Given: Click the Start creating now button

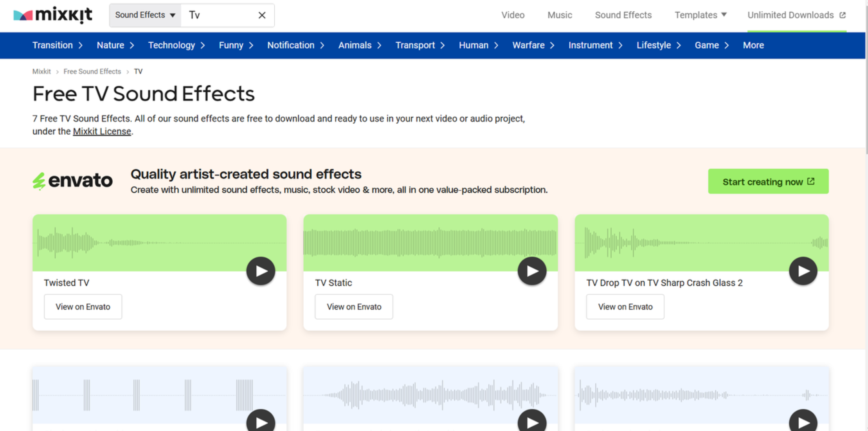Looking at the screenshot, I should click(768, 181).
